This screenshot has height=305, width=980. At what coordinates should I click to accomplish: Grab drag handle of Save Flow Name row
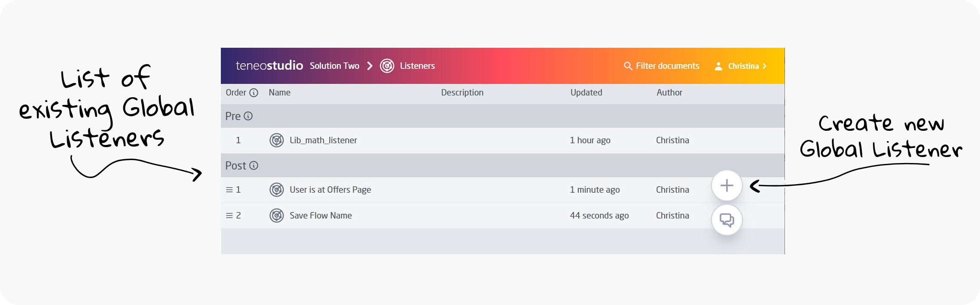coord(229,216)
